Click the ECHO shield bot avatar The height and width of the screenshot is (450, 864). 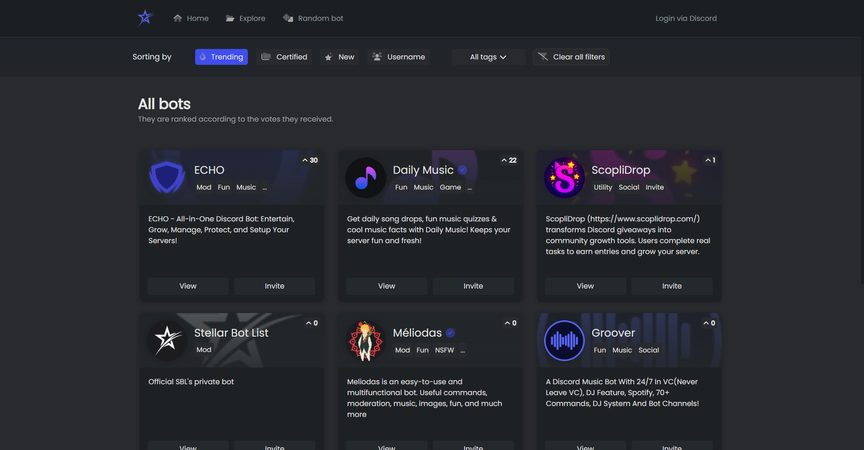pyautogui.click(x=167, y=177)
